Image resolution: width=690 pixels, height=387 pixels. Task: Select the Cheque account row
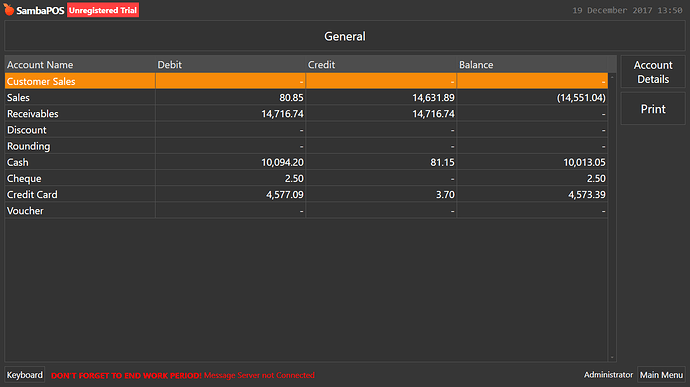tap(306, 178)
